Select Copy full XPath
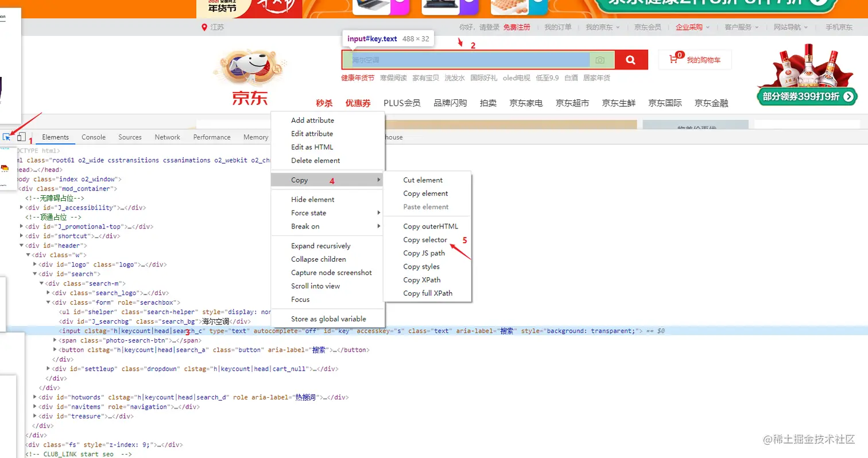The width and height of the screenshot is (868, 458). pos(428,293)
